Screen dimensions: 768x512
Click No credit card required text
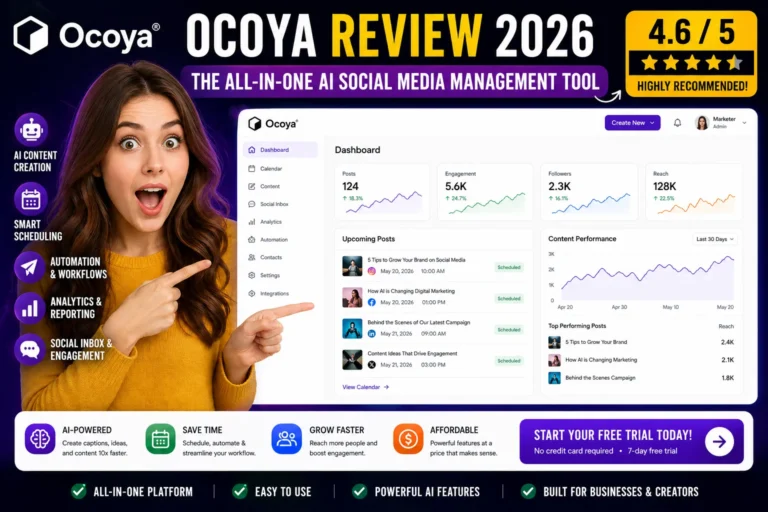tap(573, 451)
